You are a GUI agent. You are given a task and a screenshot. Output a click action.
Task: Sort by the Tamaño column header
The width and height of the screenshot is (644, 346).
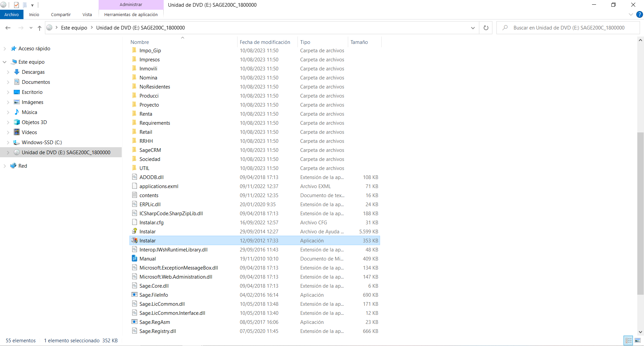click(365, 42)
